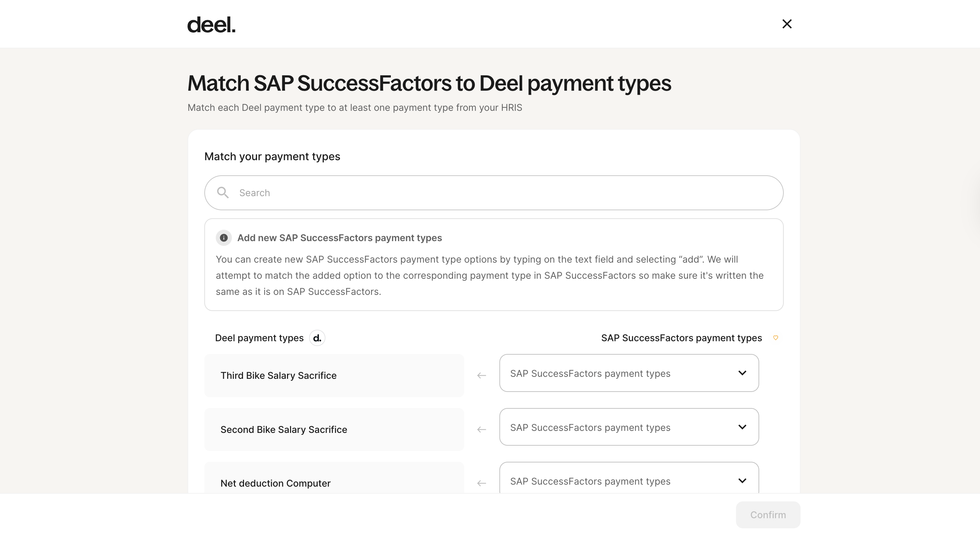Screen dimensions: 980x536
Task: Click the search magnifier icon
Action: pos(222,193)
